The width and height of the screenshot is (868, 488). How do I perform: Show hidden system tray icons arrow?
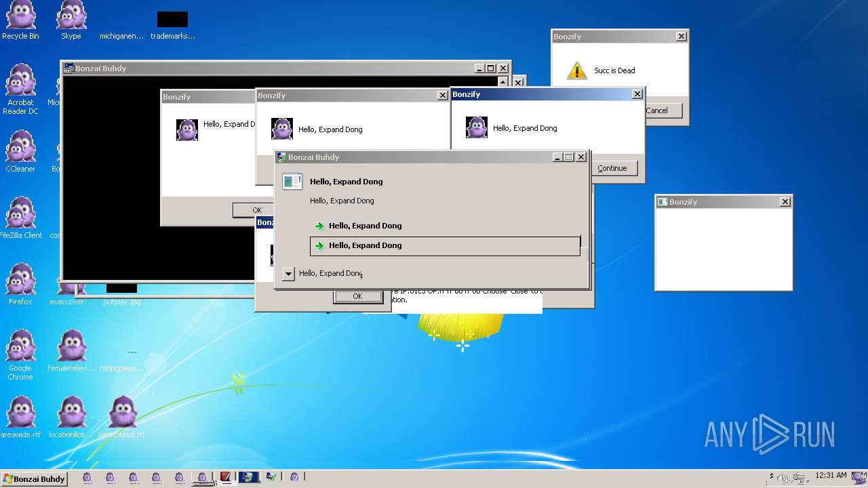click(771, 477)
